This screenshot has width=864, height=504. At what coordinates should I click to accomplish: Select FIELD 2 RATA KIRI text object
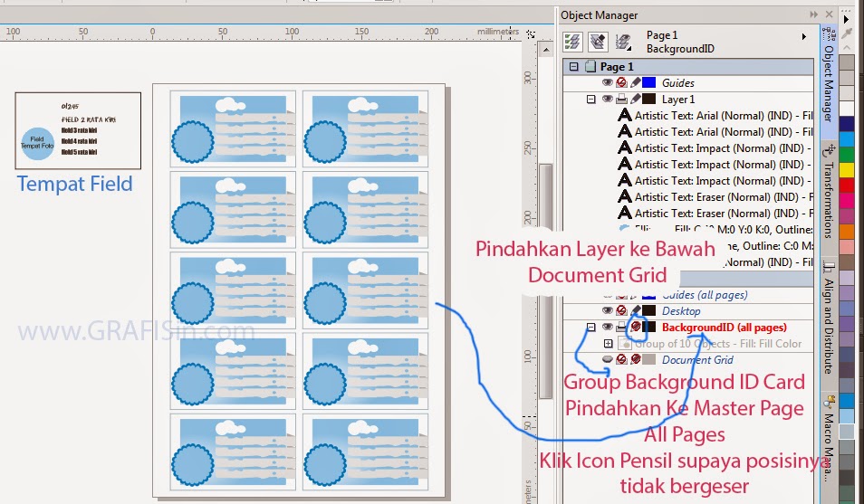coord(88,119)
